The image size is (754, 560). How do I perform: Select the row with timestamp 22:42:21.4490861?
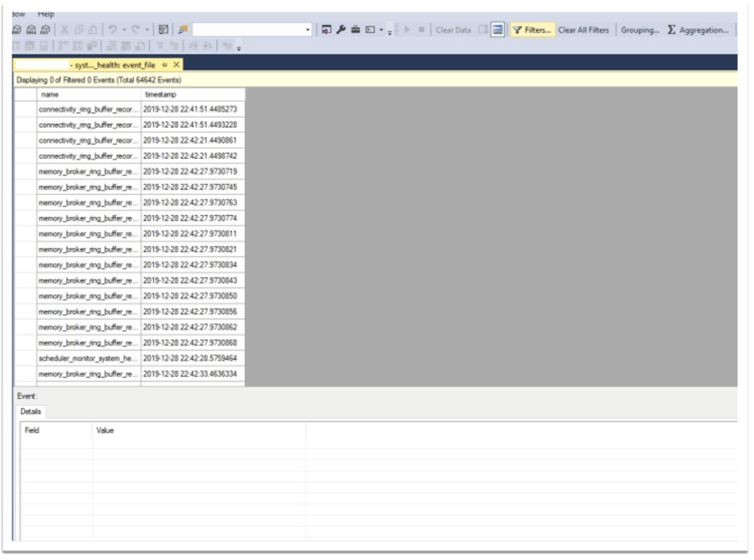(x=130, y=140)
